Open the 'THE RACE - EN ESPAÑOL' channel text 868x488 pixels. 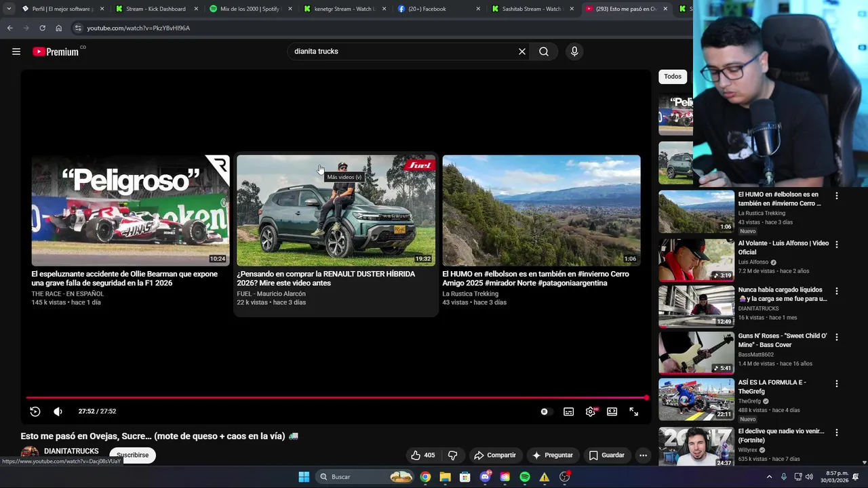(68, 293)
